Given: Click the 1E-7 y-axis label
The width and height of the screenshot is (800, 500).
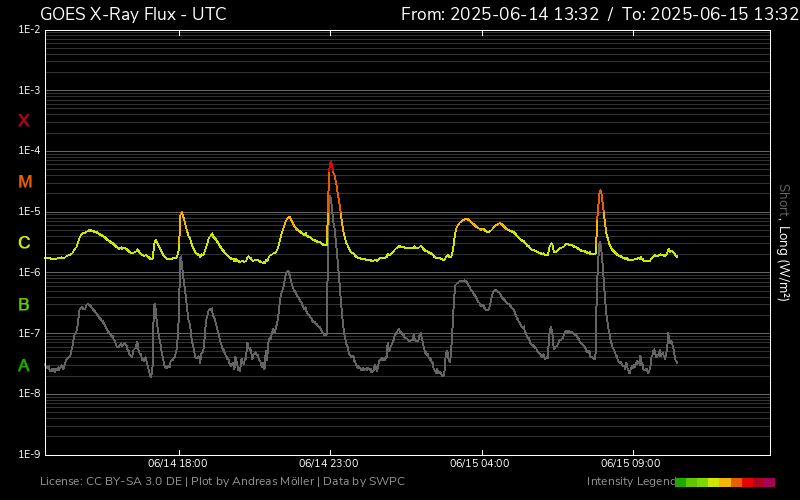Looking at the screenshot, I should 29,333.
